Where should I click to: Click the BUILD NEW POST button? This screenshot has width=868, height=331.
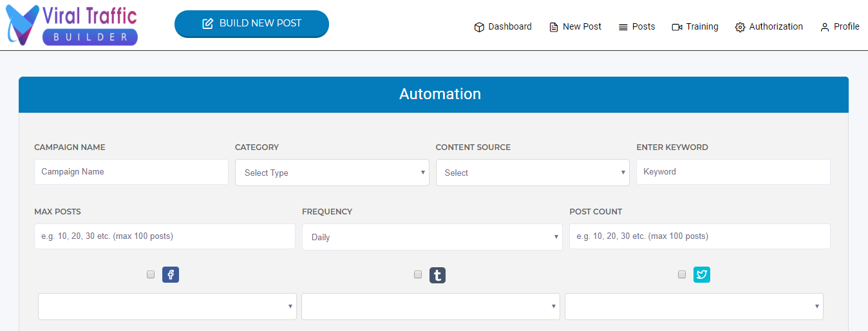pos(252,24)
